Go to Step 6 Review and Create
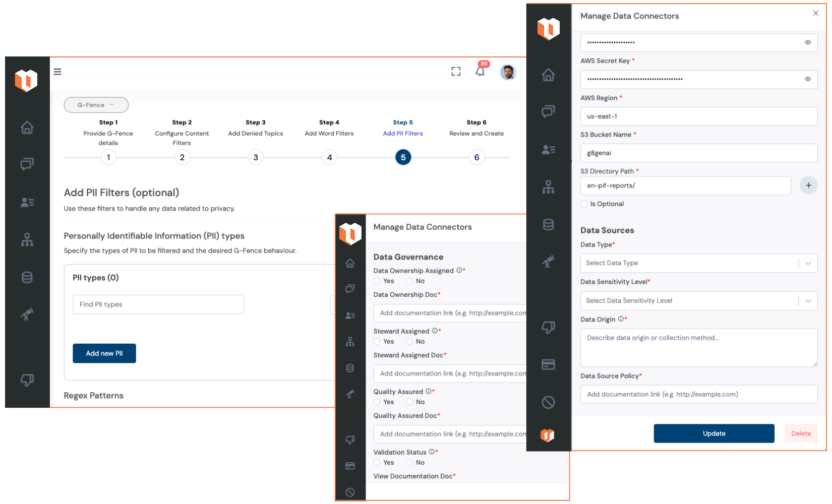832x504 pixels. [477, 157]
